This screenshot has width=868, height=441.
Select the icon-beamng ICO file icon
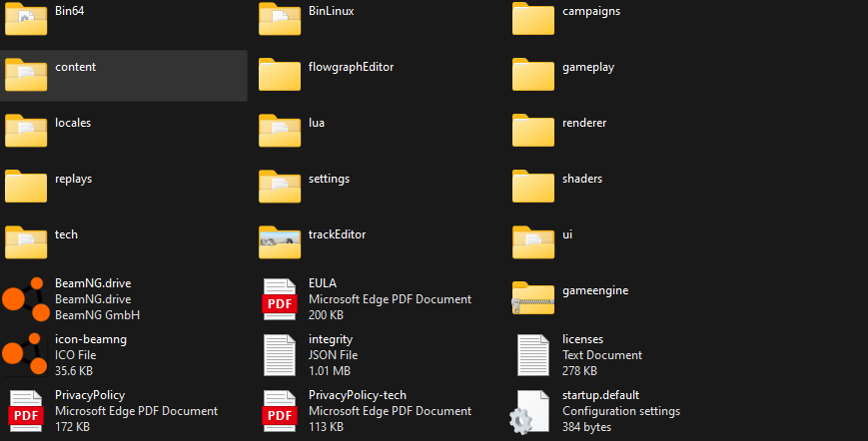(x=26, y=354)
